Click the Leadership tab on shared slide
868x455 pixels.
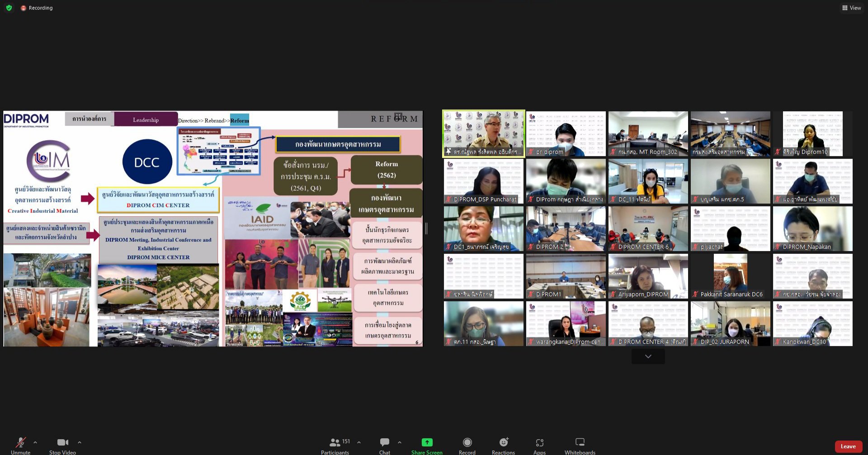pyautogui.click(x=146, y=119)
